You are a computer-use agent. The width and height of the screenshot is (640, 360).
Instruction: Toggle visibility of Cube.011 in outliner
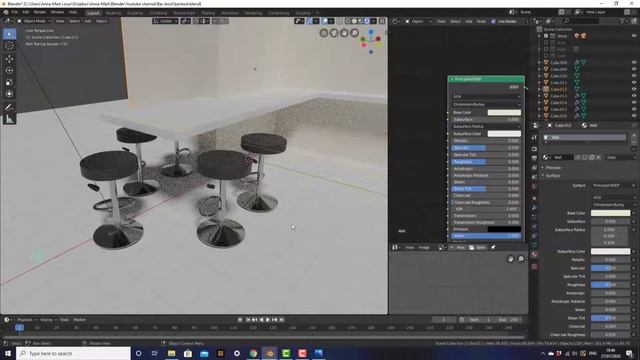634,82
